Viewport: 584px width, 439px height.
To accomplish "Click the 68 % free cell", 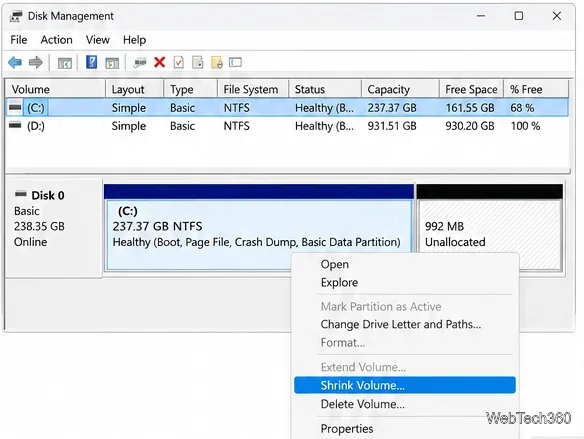I will pyautogui.click(x=522, y=108).
